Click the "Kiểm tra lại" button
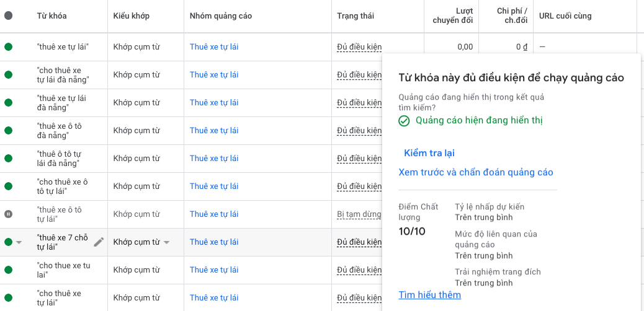This screenshot has height=311, width=644. 429,153
